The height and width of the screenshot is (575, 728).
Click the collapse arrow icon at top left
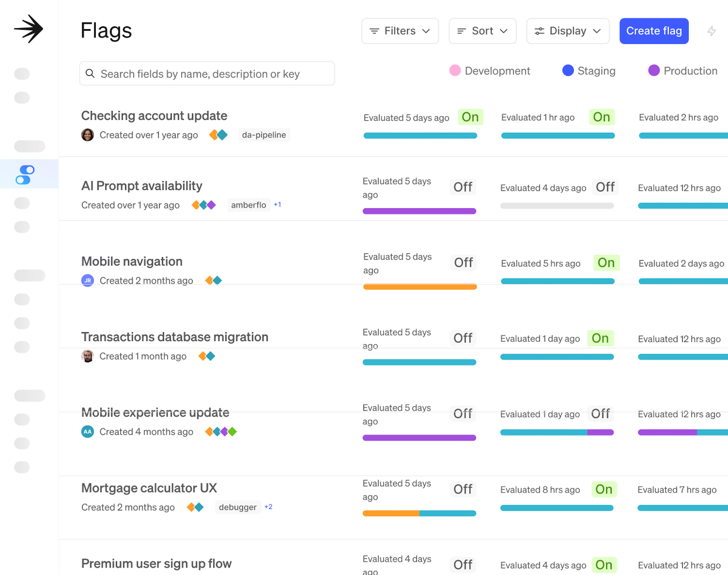pyautogui.click(x=28, y=29)
